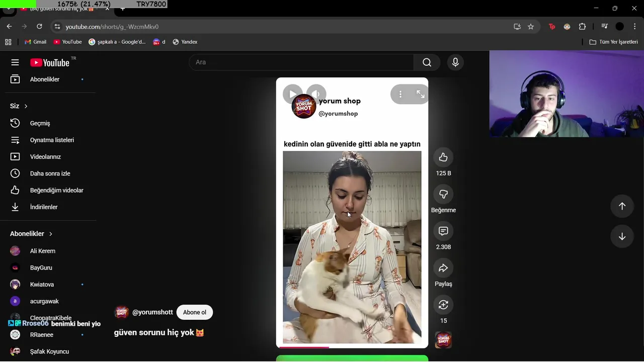The height and width of the screenshot is (362, 644).
Task: Play the short video
Action: pyautogui.click(x=293, y=94)
